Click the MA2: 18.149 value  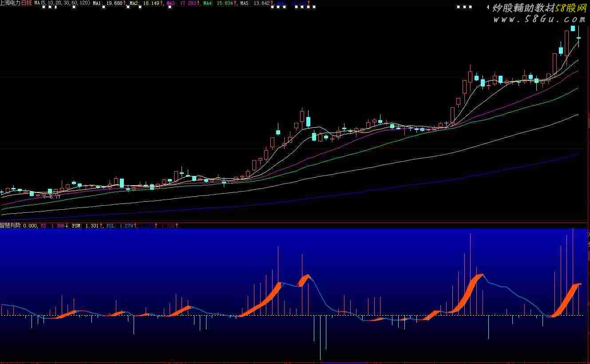(x=145, y=3)
